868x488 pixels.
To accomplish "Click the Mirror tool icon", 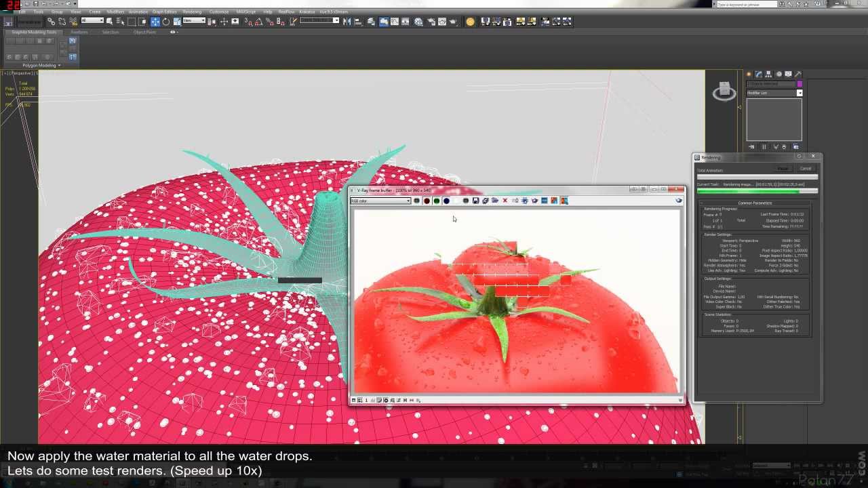I will (x=347, y=22).
